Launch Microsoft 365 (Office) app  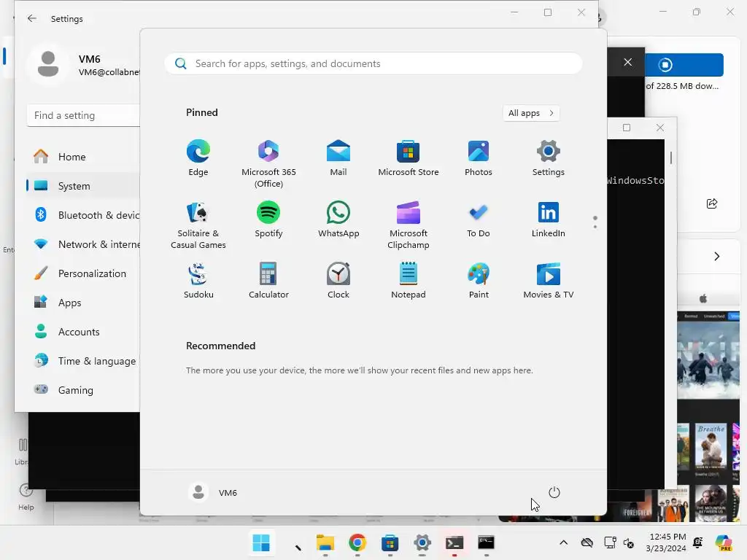[x=268, y=164]
